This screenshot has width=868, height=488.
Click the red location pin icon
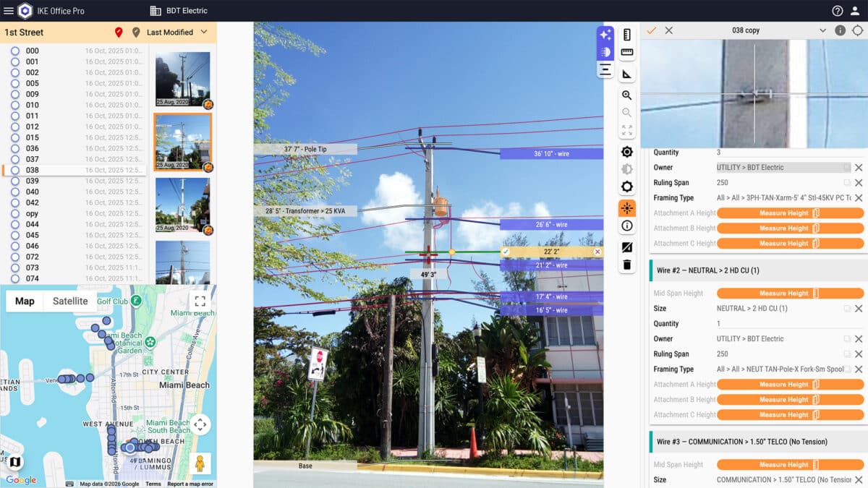tap(119, 33)
